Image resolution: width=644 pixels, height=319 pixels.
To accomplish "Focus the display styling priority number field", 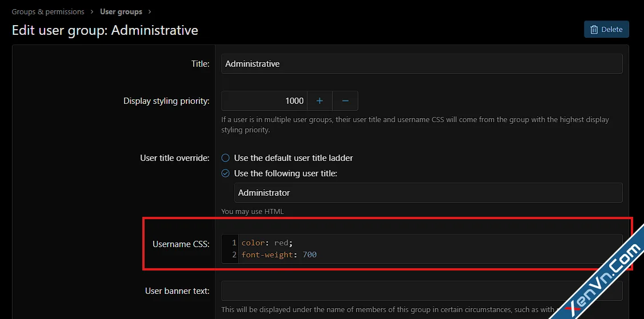I will pos(264,101).
